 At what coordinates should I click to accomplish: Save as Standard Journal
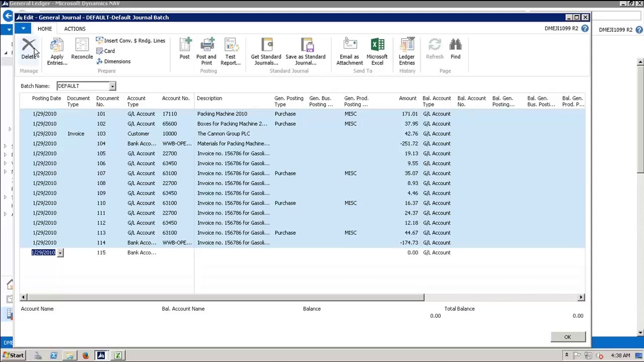[x=305, y=52]
